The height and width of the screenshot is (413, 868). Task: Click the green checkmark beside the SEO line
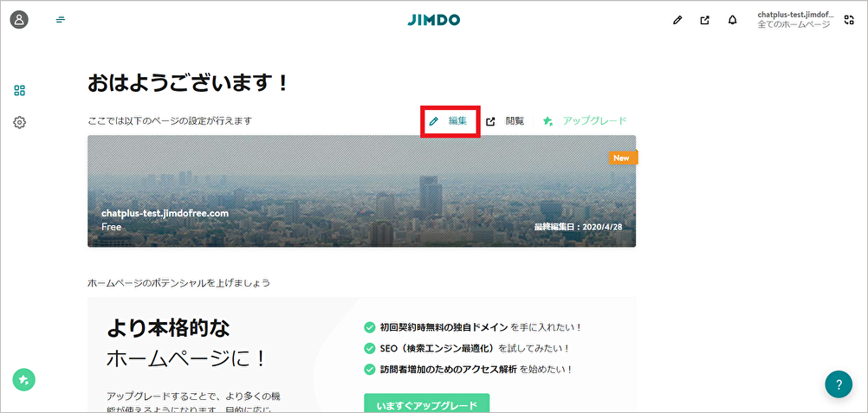tap(369, 348)
